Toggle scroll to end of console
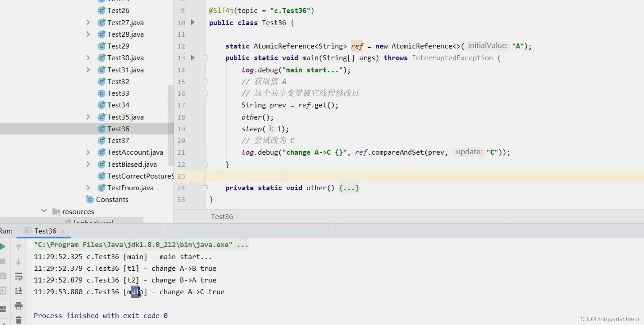 (x=19, y=291)
